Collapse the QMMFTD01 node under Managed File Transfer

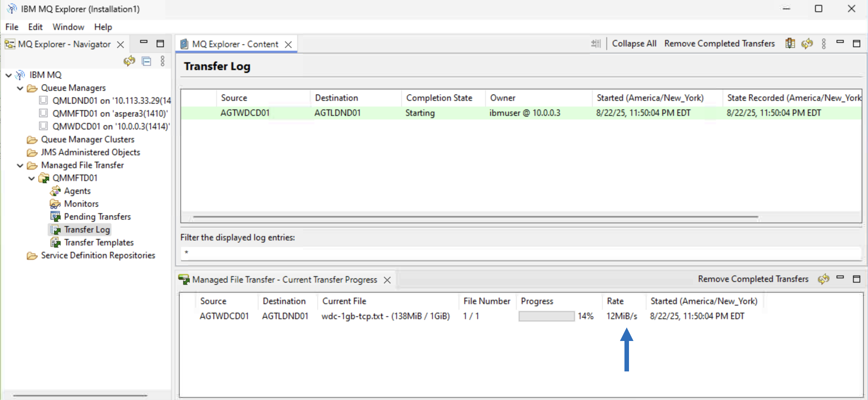coord(32,178)
